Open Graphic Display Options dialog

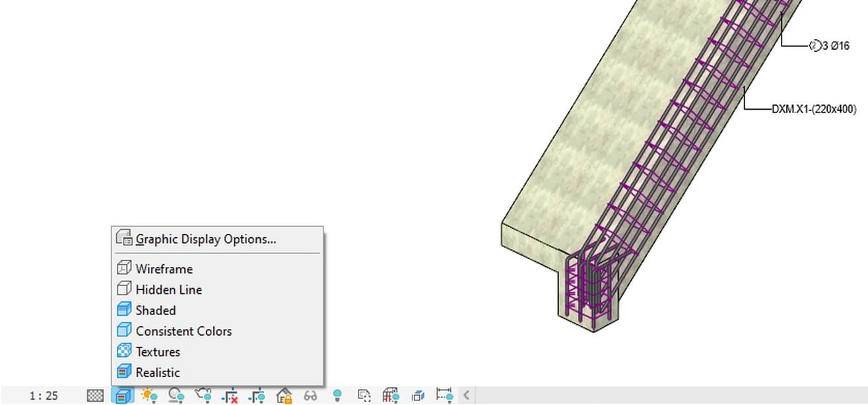[217, 239]
